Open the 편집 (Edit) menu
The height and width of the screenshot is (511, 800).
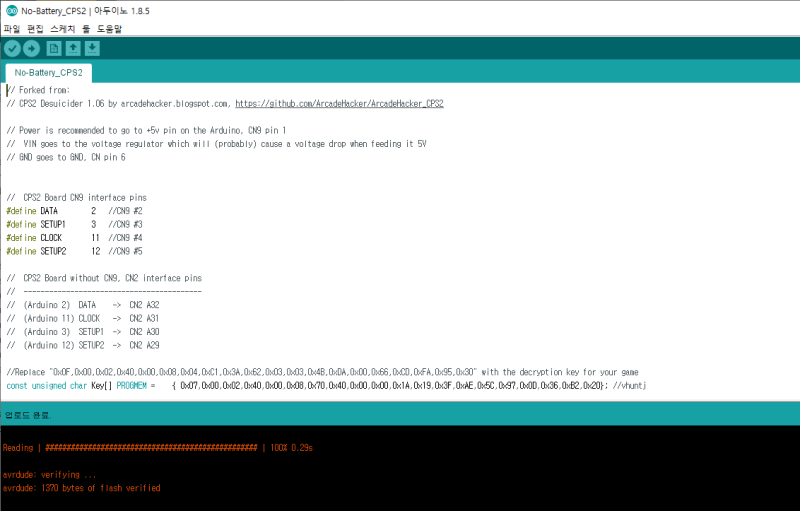35,29
